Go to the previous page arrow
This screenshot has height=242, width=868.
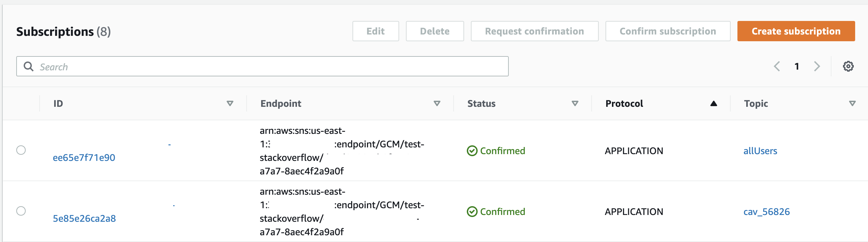777,66
